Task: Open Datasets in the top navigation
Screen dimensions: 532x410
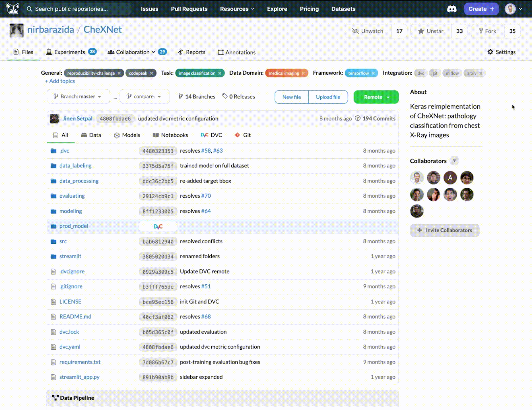Action: click(343, 9)
